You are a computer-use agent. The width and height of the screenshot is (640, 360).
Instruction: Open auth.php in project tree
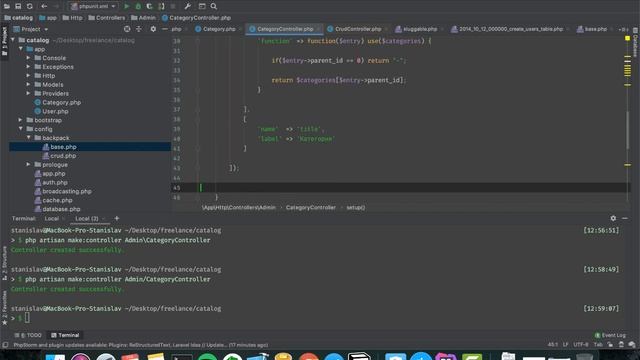tap(51, 182)
